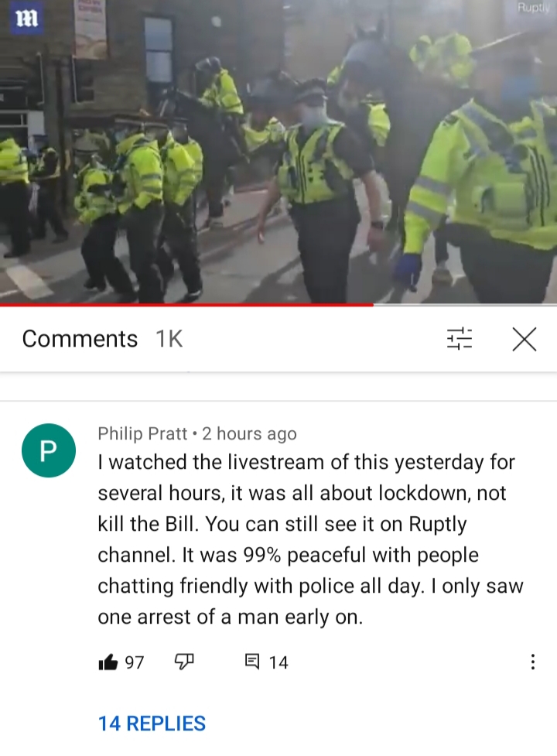Open comment sort filter icon
The image size is (557, 756).
pyautogui.click(x=460, y=338)
